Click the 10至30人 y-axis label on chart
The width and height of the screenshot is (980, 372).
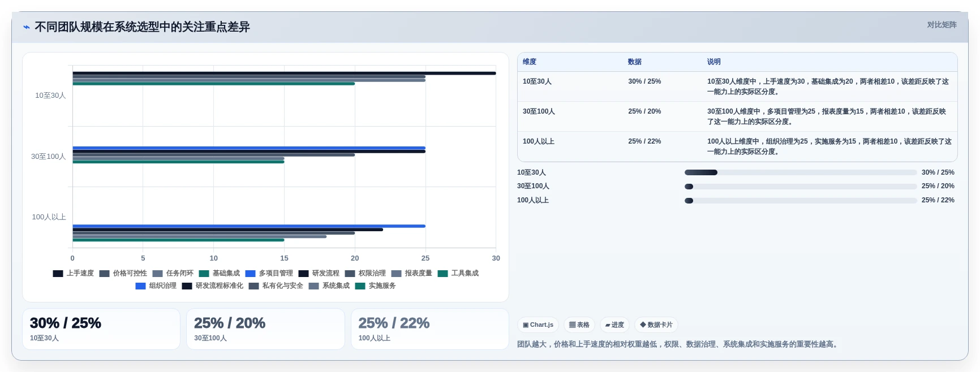click(x=50, y=96)
